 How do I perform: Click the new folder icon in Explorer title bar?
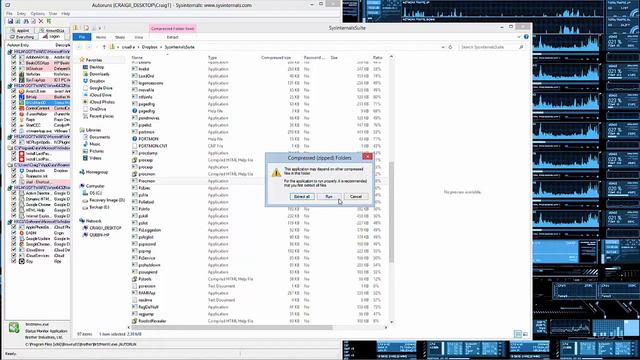tap(93, 28)
